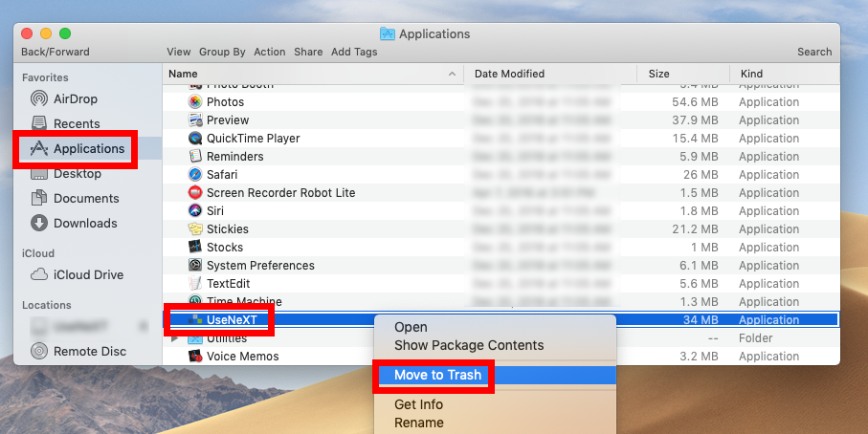This screenshot has height=434, width=868.
Task: Click the 21.2 MB size of Stickies
Action: (695, 228)
